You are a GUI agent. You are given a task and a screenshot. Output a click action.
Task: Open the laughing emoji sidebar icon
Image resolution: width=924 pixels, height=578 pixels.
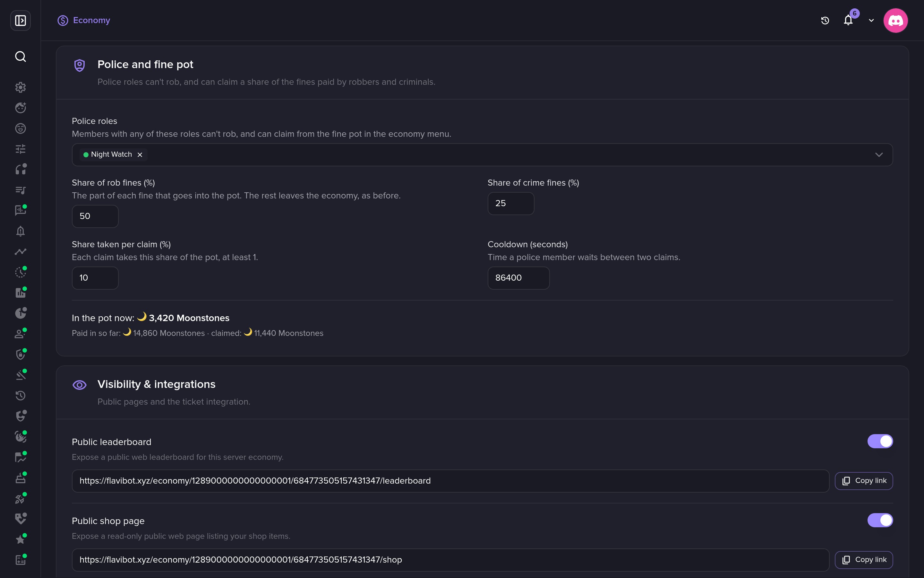click(x=20, y=128)
